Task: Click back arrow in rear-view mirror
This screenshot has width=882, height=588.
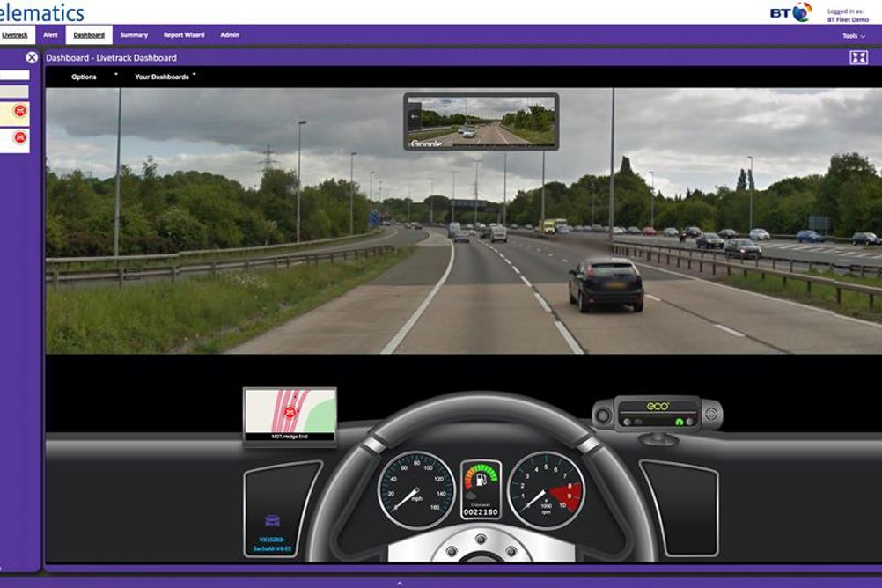Action: click(x=415, y=116)
